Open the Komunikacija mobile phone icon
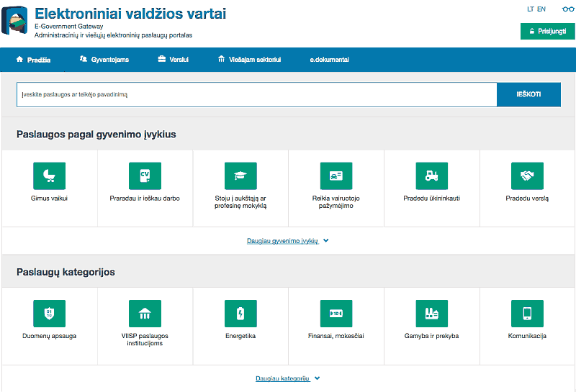 [x=527, y=314]
